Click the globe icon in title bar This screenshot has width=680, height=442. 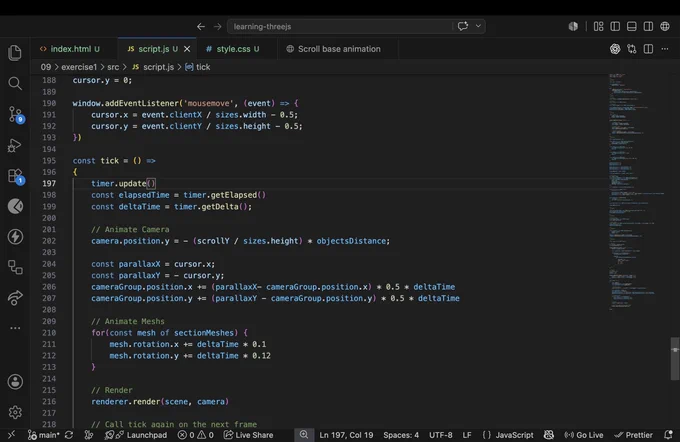click(665, 26)
